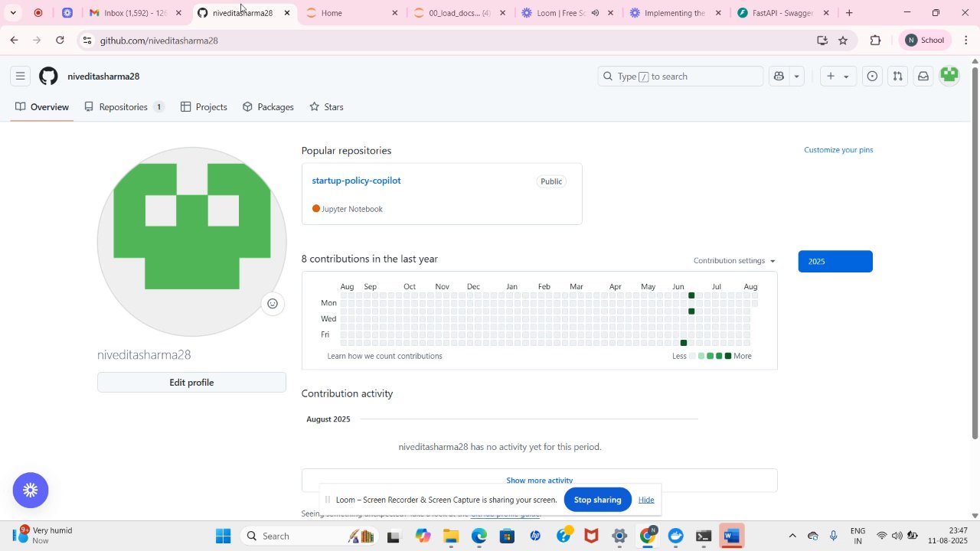
Task: Expand the tab search dropdown arrow
Action: pyautogui.click(x=13, y=13)
